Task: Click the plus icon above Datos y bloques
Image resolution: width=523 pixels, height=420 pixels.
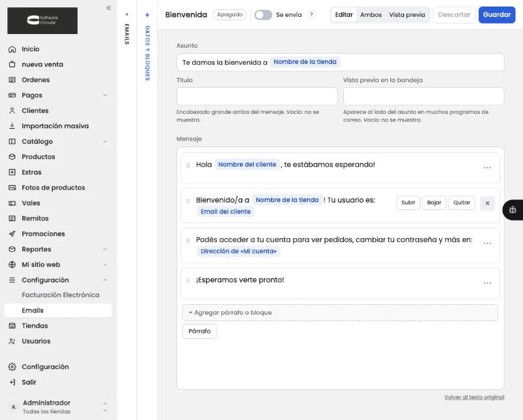Action: (x=147, y=15)
